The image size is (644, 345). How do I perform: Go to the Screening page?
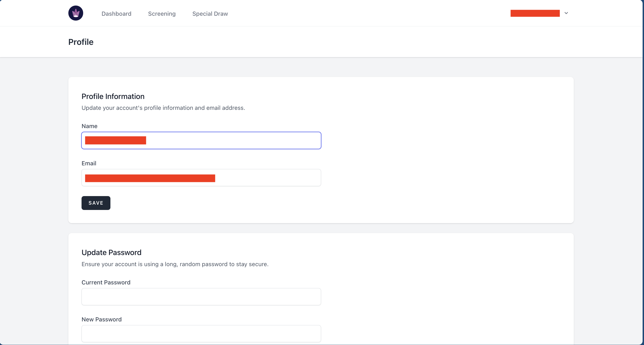162,14
